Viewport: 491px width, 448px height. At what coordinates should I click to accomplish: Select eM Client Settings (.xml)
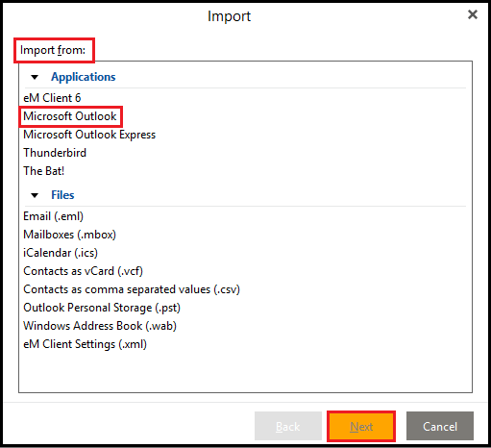point(86,344)
